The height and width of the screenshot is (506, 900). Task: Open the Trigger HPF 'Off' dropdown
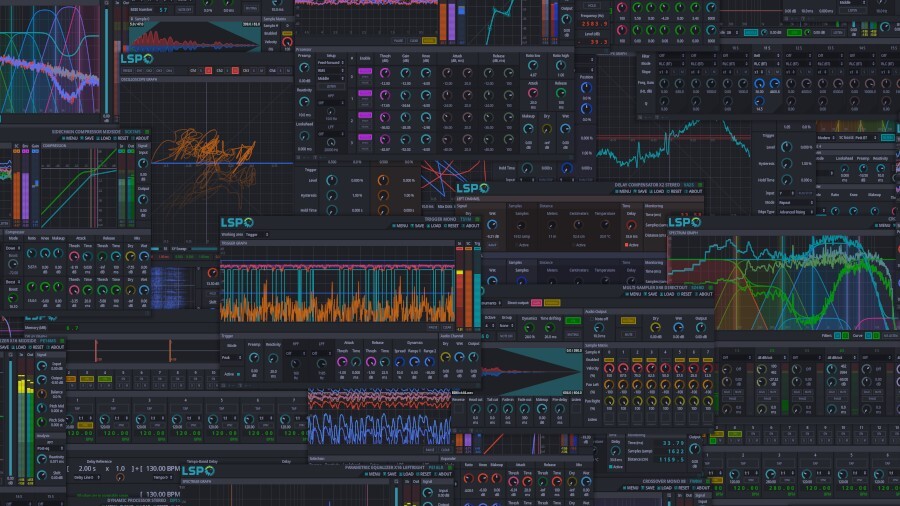tap(296, 353)
